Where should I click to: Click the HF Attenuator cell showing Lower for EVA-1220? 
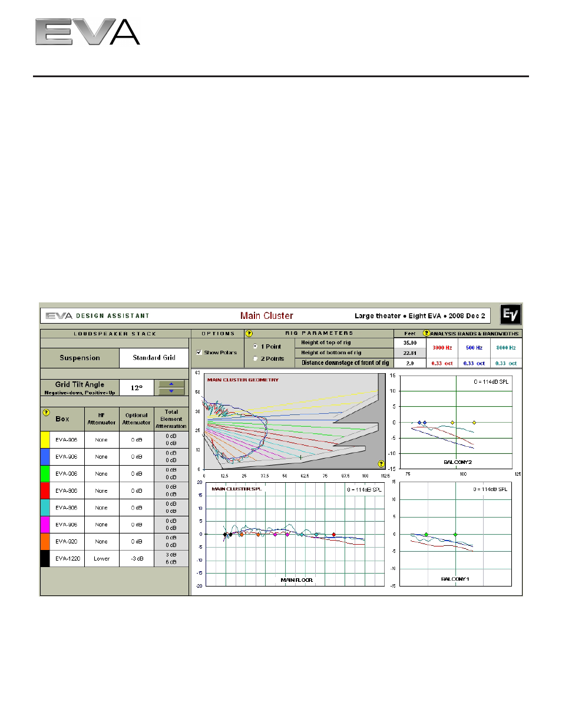click(101, 559)
